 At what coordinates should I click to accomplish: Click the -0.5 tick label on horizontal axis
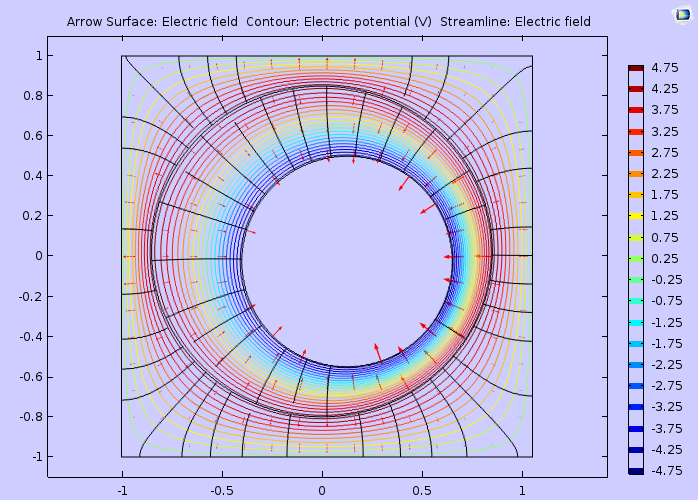[x=221, y=490]
